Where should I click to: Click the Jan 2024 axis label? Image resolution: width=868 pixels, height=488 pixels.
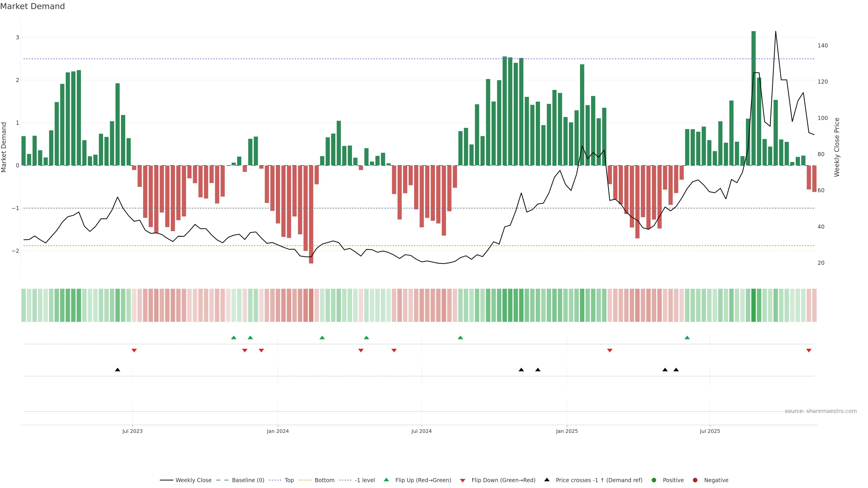278,431
